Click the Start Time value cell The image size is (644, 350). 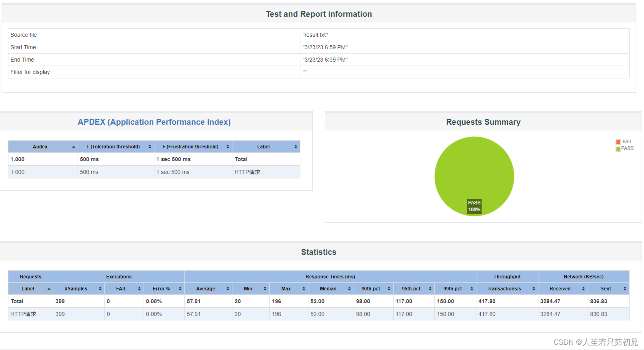tap(464, 47)
